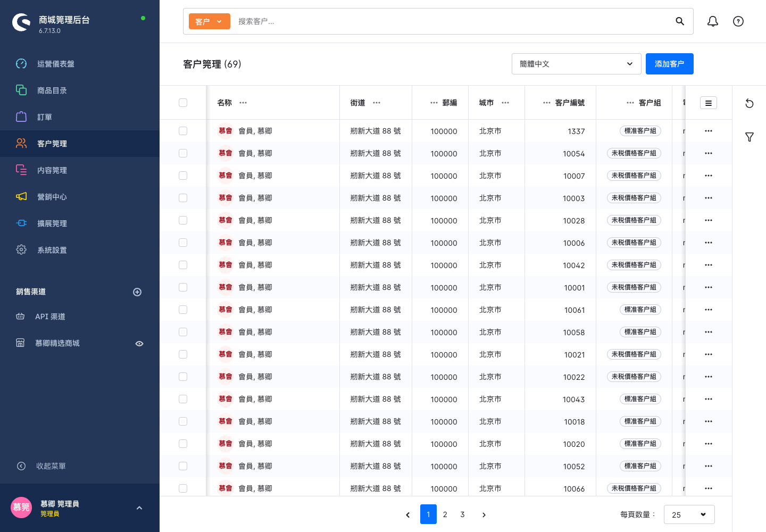The image size is (766, 532).
Task: Go to page 3
Action: point(462,514)
